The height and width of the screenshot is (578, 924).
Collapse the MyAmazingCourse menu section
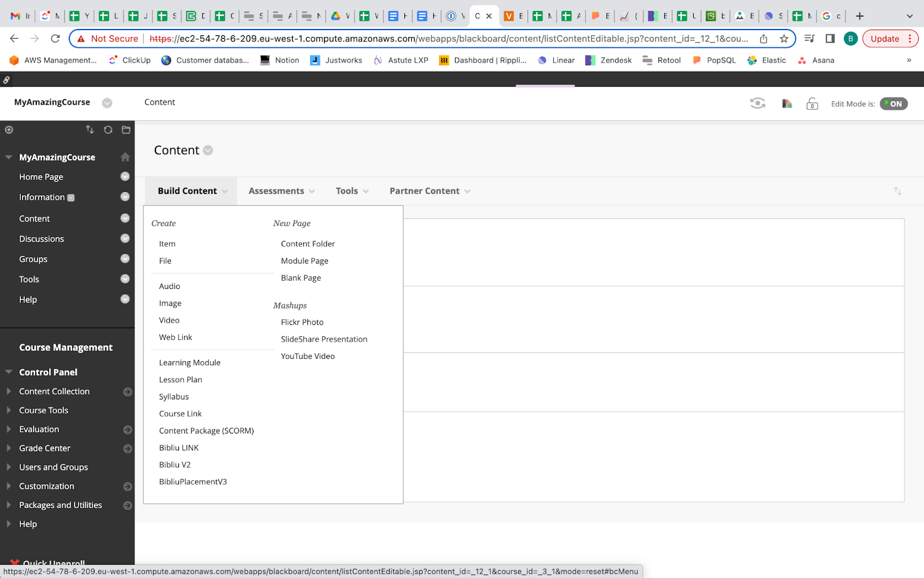(9, 157)
